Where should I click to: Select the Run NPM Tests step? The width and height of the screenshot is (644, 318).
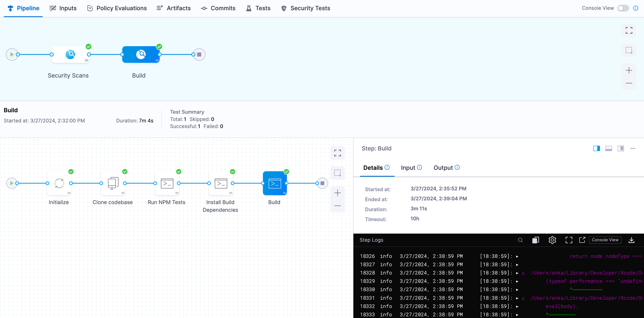tap(167, 183)
